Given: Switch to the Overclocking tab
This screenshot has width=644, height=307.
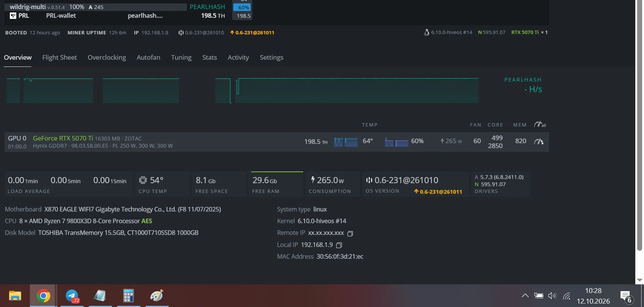Looking at the screenshot, I should 107,57.
